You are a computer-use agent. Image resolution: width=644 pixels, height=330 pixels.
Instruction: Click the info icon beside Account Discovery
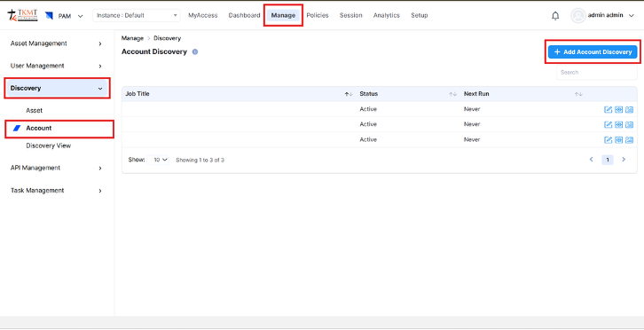(195, 51)
